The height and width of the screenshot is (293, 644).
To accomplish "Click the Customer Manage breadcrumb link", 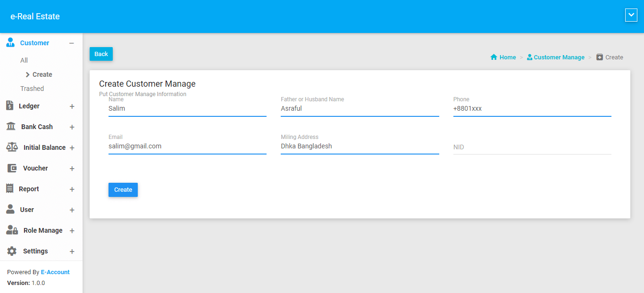I will 559,57.
